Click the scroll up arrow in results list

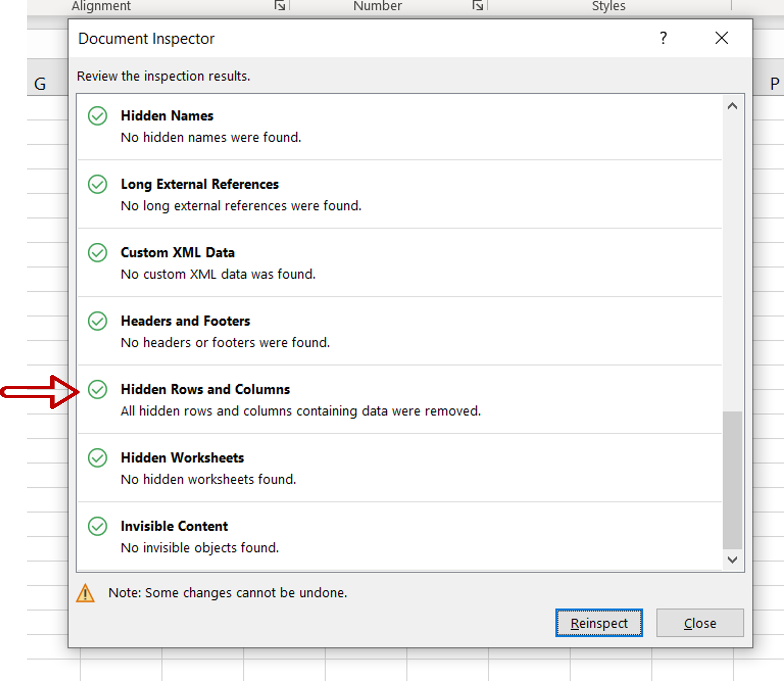click(x=732, y=106)
